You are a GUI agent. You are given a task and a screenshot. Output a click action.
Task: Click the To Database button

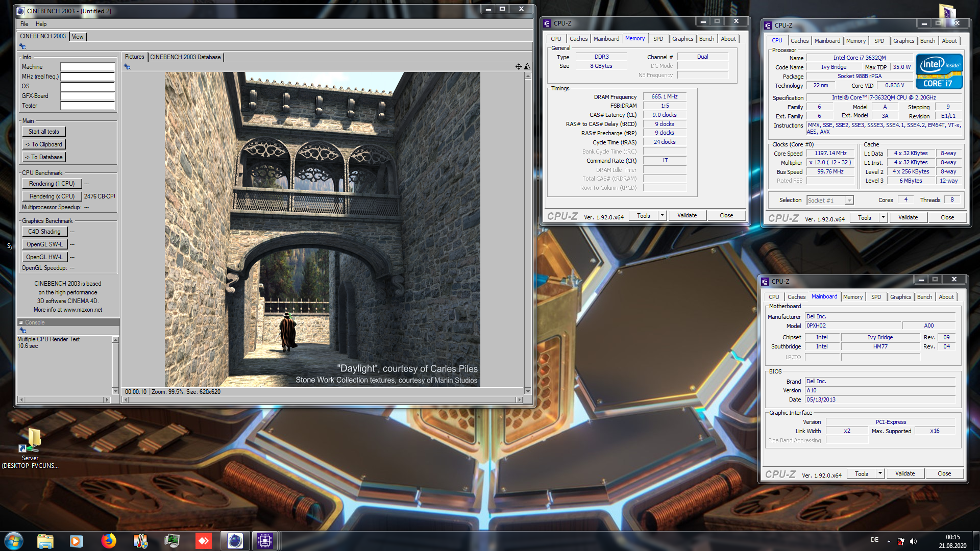point(43,157)
